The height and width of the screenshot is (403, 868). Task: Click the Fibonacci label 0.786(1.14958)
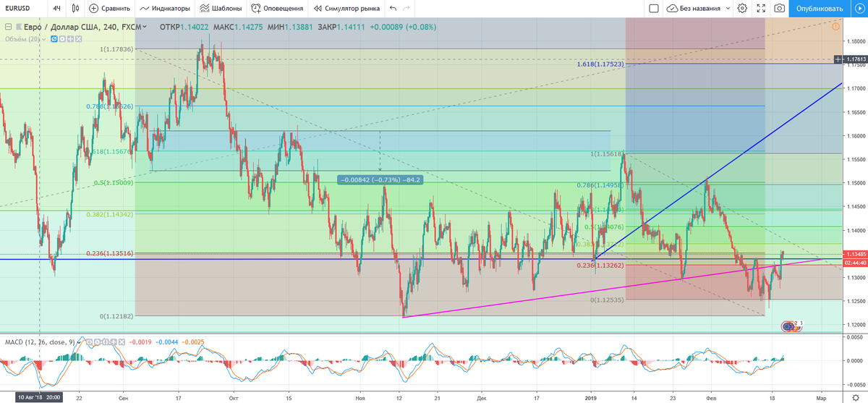[x=600, y=185]
